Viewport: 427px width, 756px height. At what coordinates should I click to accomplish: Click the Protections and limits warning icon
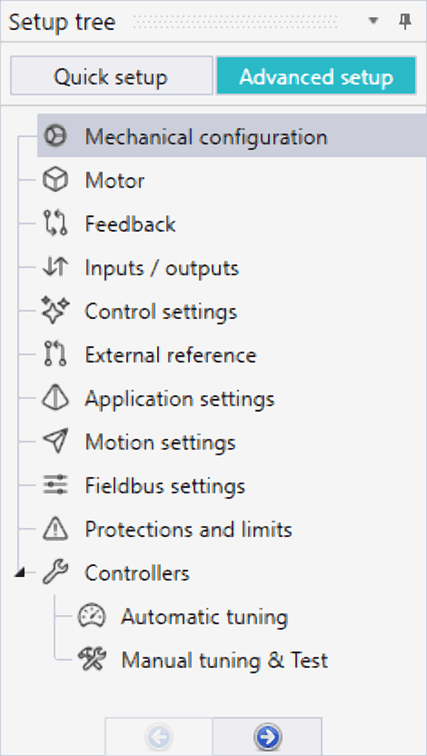click(x=55, y=529)
